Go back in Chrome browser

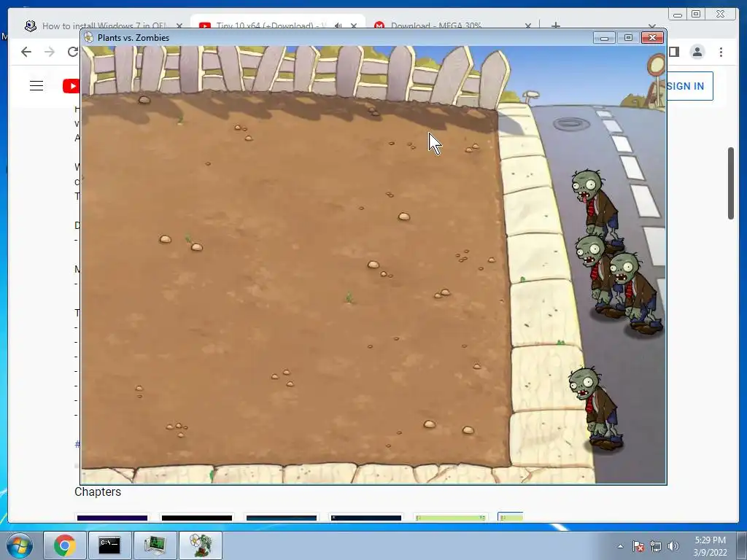coord(26,52)
